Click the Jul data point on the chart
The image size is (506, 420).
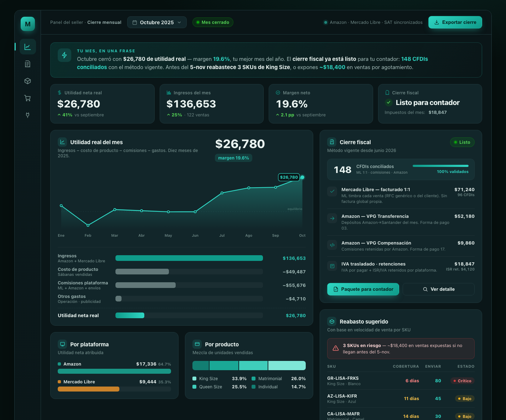tap(222, 193)
